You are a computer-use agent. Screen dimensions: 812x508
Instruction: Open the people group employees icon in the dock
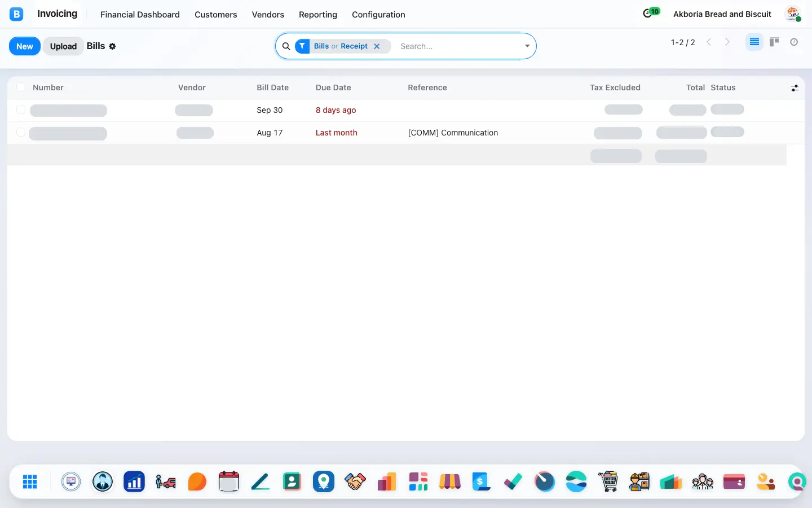pyautogui.click(x=703, y=481)
